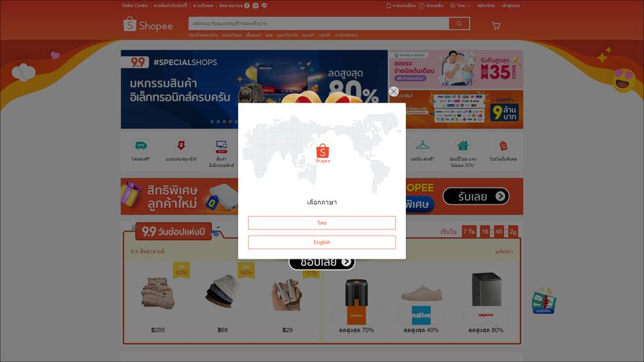Image resolution: width=644 pixels, height=362 pixels.
Task: Select ไทย in the language dialog
Action: (x=321, y=223)
